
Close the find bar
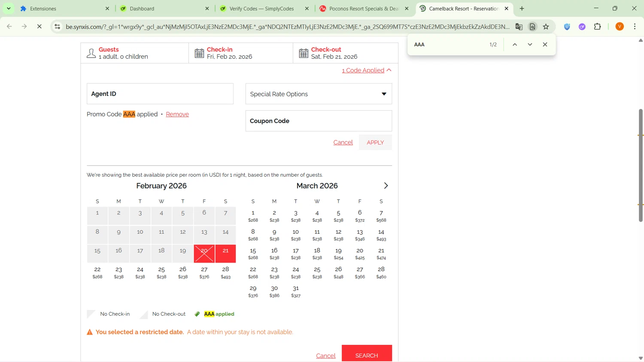(x=545, y=45)
